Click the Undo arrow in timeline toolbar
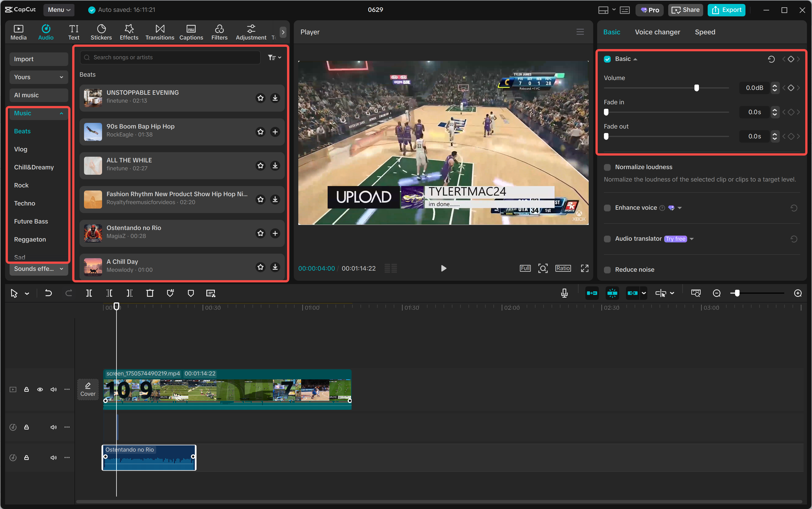Viewport: 812px width, 509px height. pos(48,293)
